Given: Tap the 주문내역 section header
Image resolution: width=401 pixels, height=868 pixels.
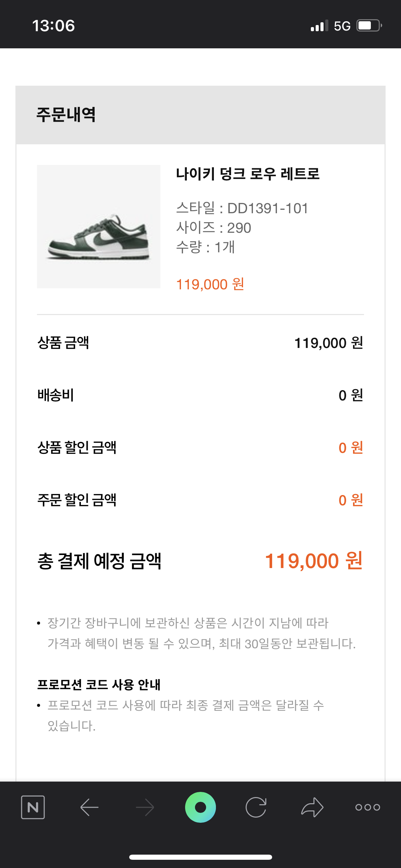Looking at the screenshot, I should (x=66, y=114).
